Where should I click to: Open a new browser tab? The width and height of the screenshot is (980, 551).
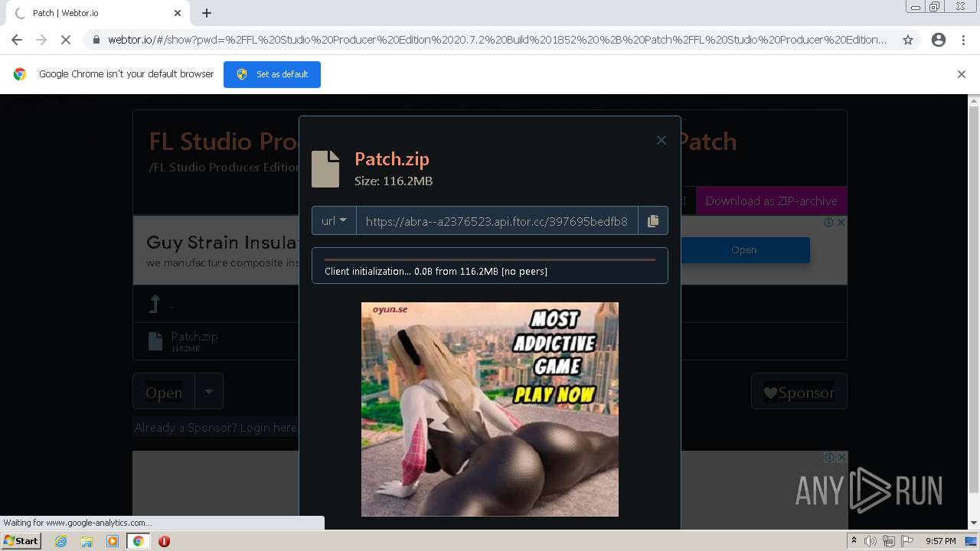coord(207,13)
